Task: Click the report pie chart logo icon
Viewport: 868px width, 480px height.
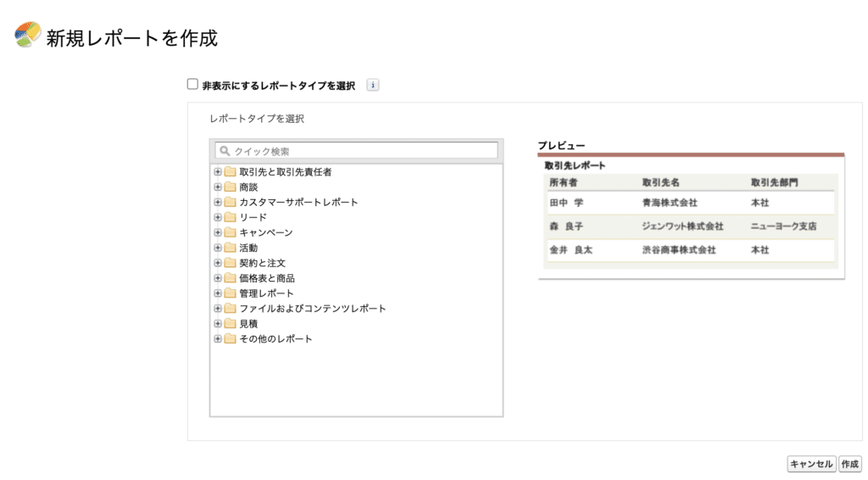Action: (x=28, y=35)
